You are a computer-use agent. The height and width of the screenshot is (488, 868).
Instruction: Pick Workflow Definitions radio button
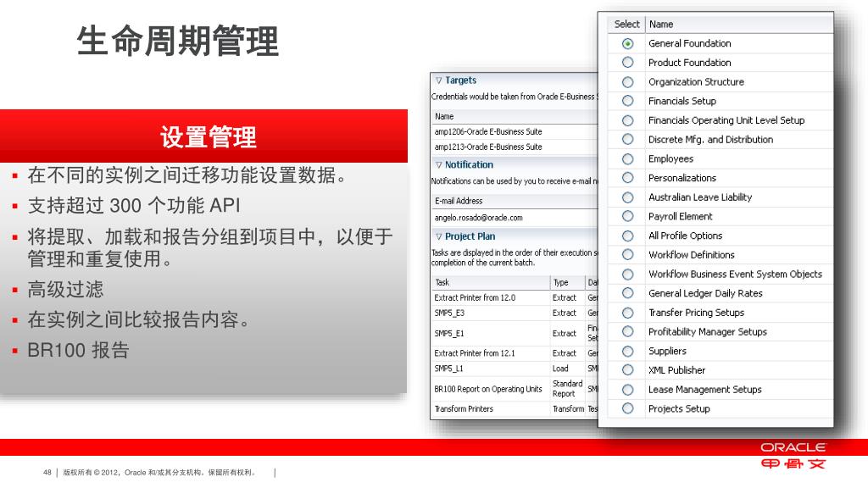pos(627,254)
